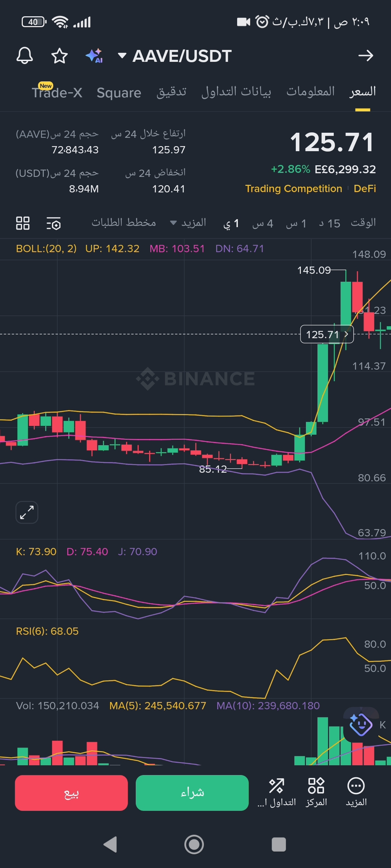
Task: Tap the MA(5): 245,540.677 volume label
Action: [157, 706]
